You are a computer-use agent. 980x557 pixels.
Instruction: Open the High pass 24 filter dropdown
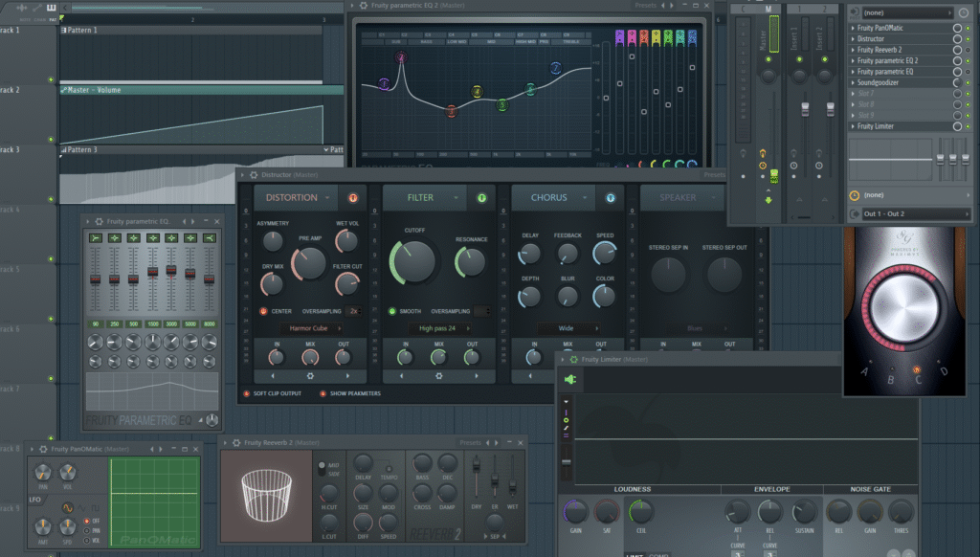438,328
